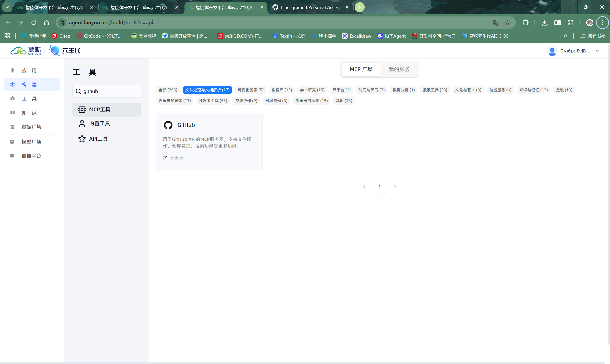Click the 内置工具 person icon
The image size is (610, 364).
(82, 123)
